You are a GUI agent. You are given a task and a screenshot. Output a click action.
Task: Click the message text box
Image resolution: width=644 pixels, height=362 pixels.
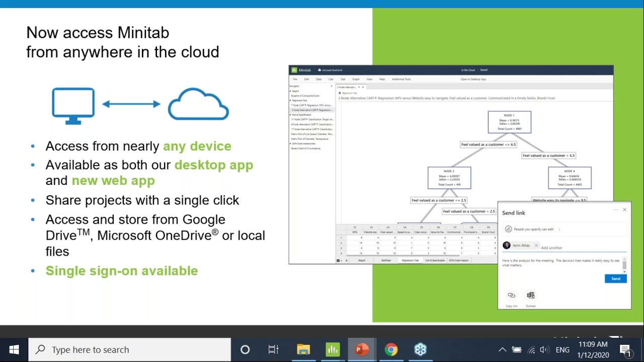[x=561, y=263]
